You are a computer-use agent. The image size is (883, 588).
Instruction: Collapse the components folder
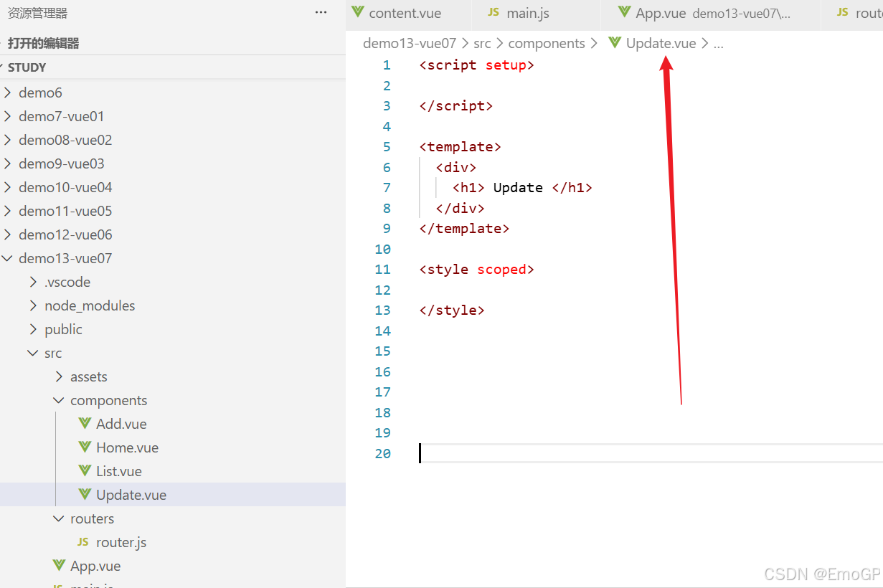[x=60, y=400]
